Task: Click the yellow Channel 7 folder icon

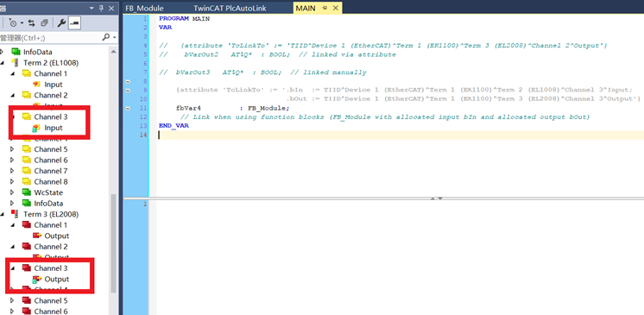Action: pyautogui.click(x=26, y=171)
